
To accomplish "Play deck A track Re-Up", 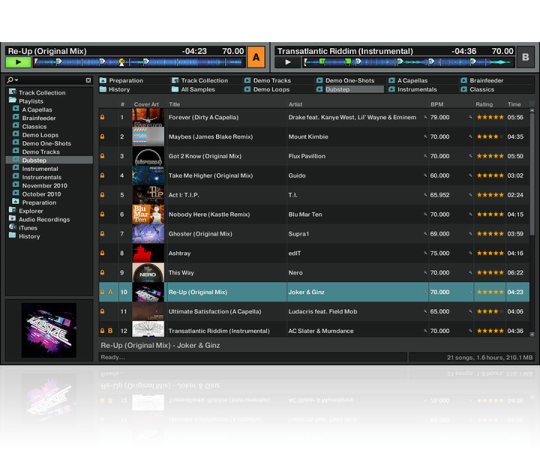I will 18,62.
